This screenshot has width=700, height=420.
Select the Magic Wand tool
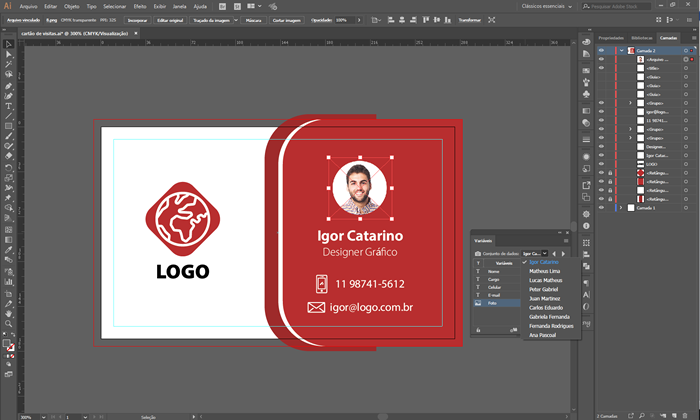coord(8,65)
